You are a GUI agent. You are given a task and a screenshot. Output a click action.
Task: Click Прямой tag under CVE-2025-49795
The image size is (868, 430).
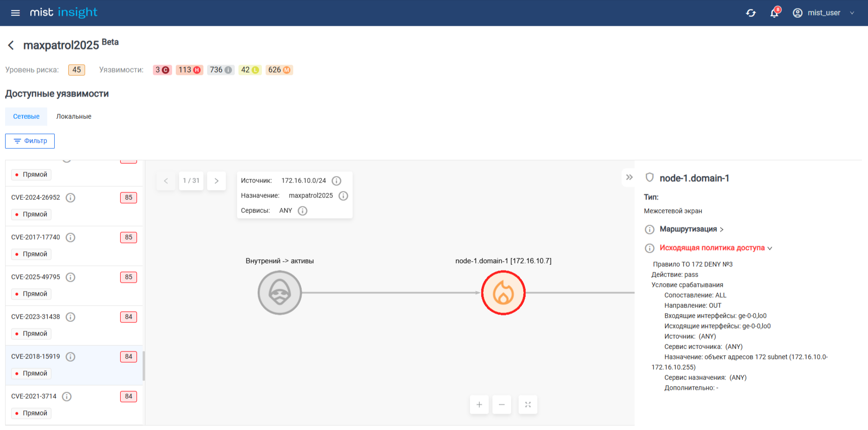tap(31, 294)
